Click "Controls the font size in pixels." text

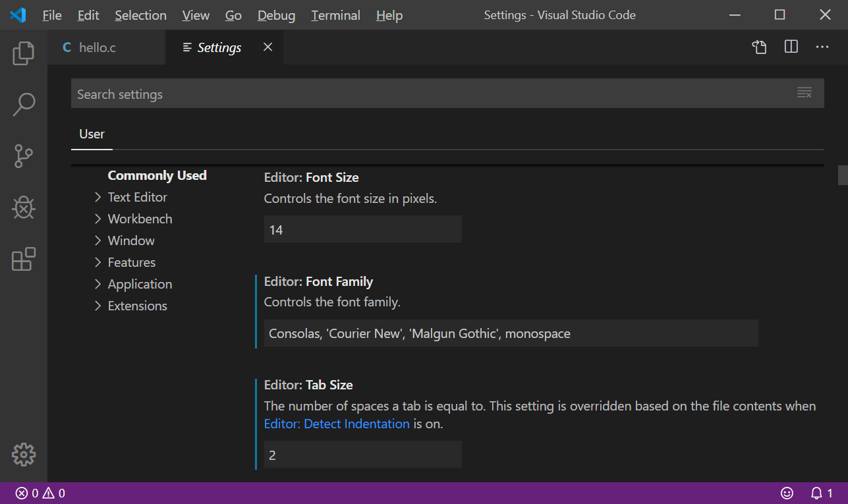point(350,198)
